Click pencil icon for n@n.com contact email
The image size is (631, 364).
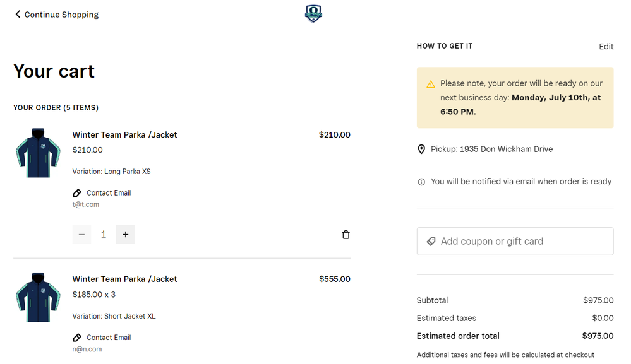click(77, 338)
